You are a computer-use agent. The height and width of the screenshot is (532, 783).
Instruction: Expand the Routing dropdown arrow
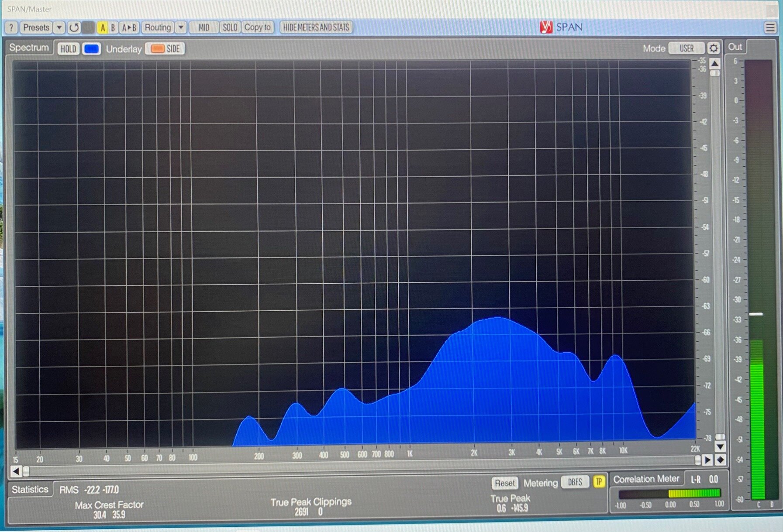pyautogui.click(x=181, y=27)
